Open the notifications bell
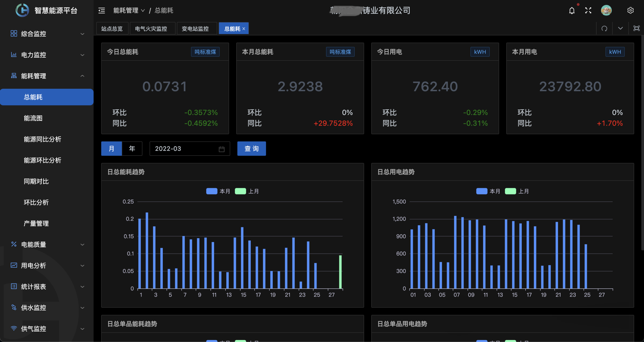 572,10
